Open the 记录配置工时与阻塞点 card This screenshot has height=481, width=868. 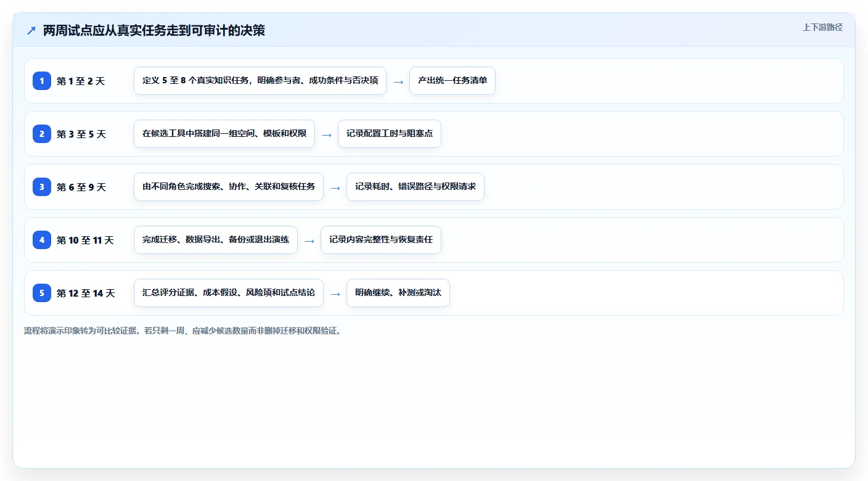[390, 134]
